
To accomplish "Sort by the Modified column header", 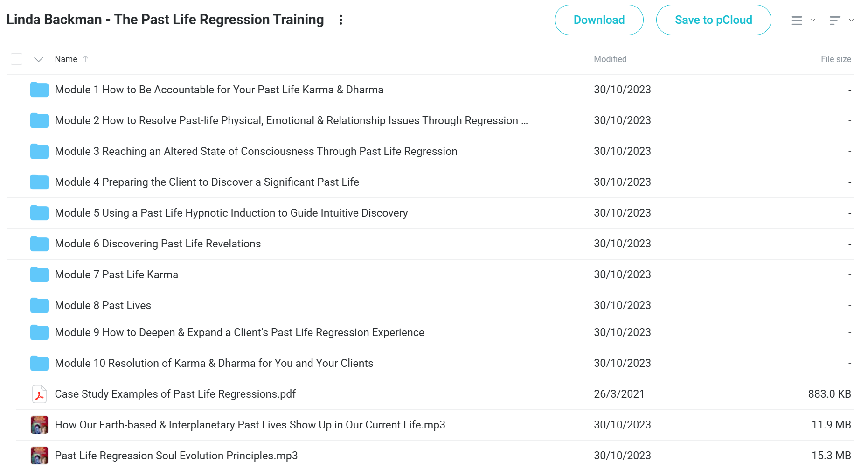I will [610, 59].
